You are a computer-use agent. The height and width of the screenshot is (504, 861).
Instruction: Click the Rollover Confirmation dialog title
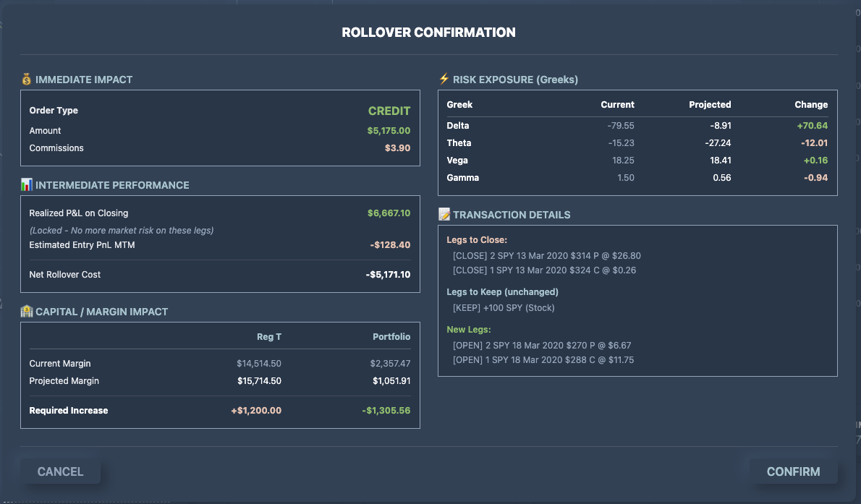coord(429,32)
